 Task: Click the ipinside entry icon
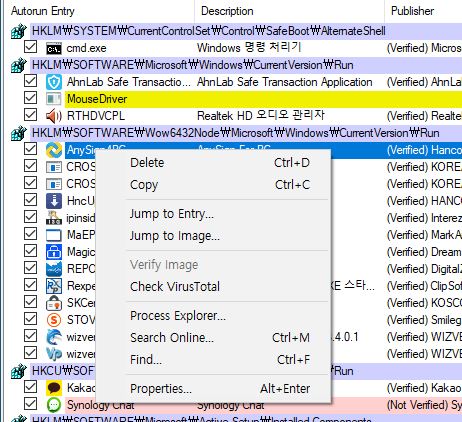(x=54, y=218)
